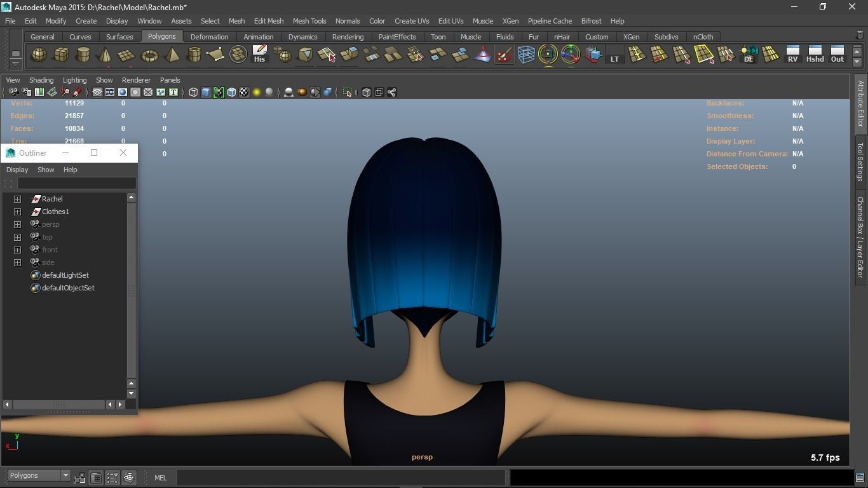
Task: Create a polygon cylinder from the shelf
Action: pyautogui.click(x=83, y=55)
